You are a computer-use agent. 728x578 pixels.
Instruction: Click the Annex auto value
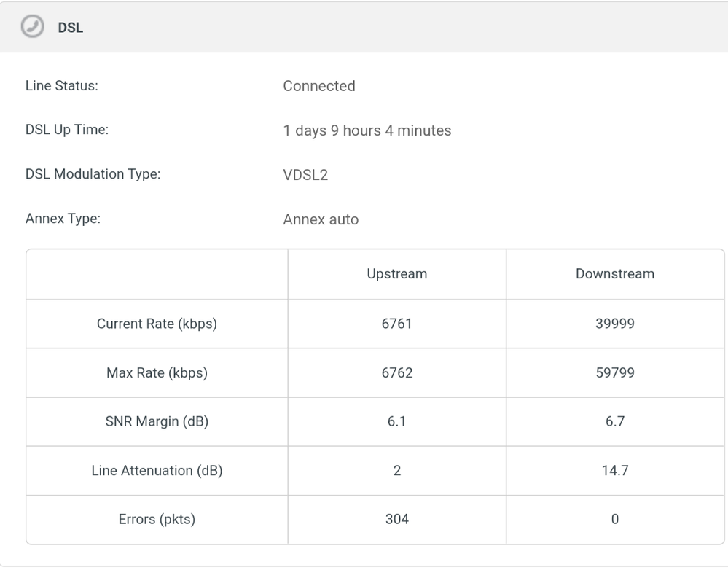(x=321, y=219)
